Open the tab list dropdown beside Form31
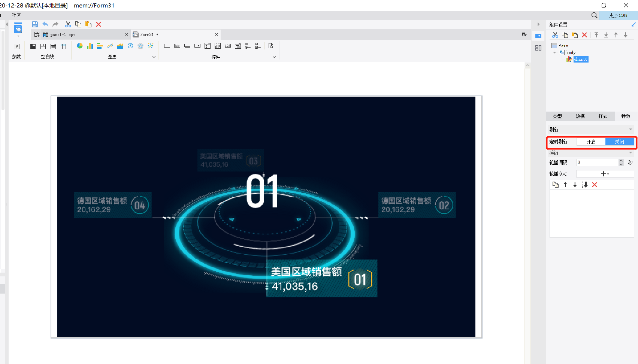638x364 pixels. pos(524,34)
